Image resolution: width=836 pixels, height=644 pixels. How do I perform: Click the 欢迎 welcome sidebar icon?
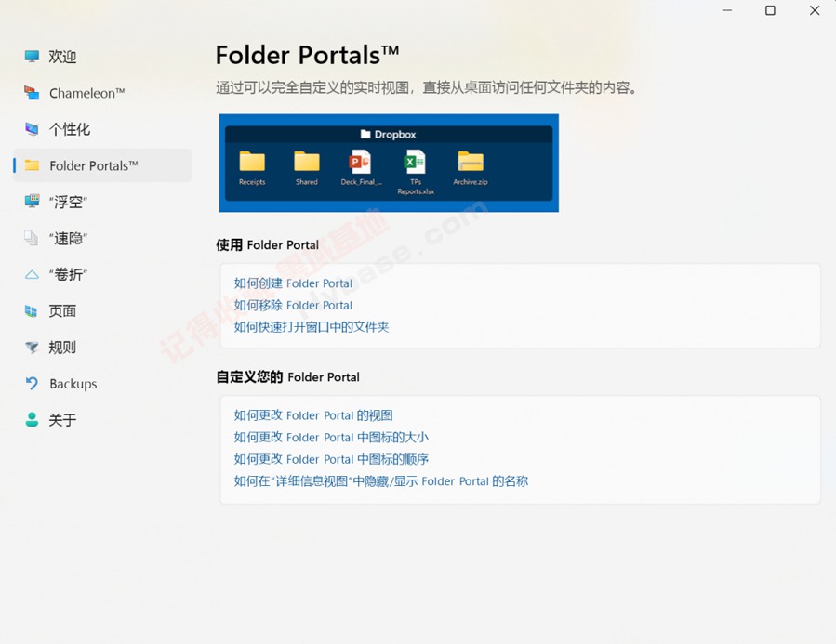click(x=30, y=56)
